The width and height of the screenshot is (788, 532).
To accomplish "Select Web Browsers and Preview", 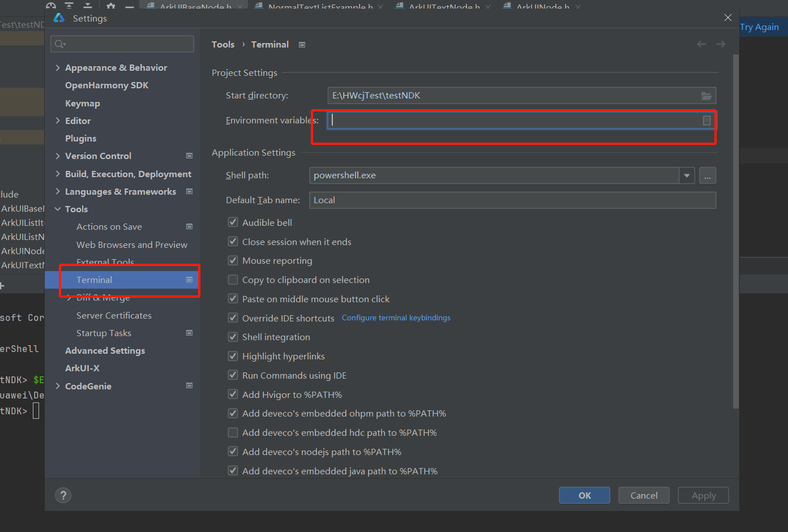I will pyautogui.click(x=132, y=244).
